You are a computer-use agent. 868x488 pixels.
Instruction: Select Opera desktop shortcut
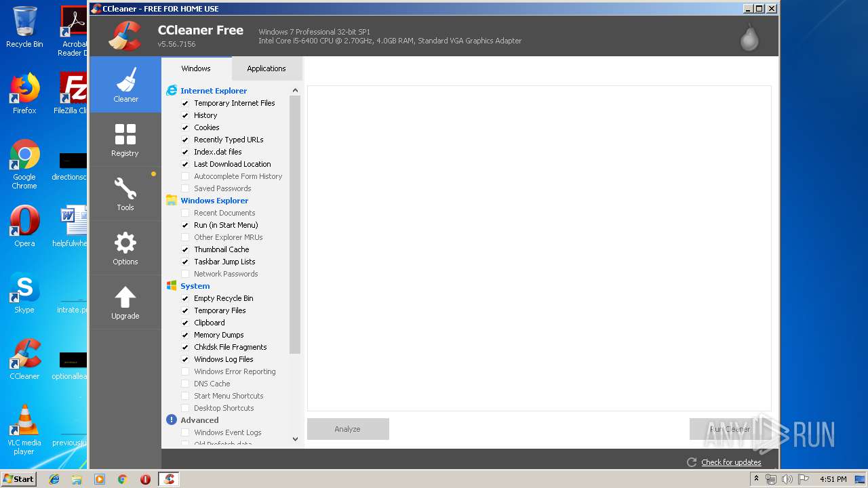[24, 226]
